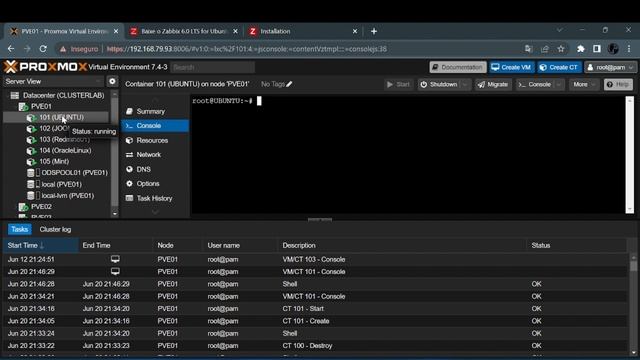Select CT 101 - Create task row
The height and width of the screenshot is (360, 640).
point(316,321)
